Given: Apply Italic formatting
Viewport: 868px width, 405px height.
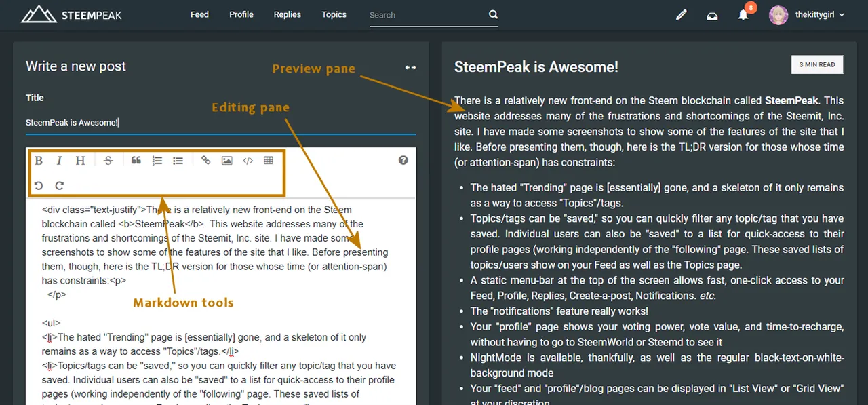Looking at the screenshot, I should 59,161.
